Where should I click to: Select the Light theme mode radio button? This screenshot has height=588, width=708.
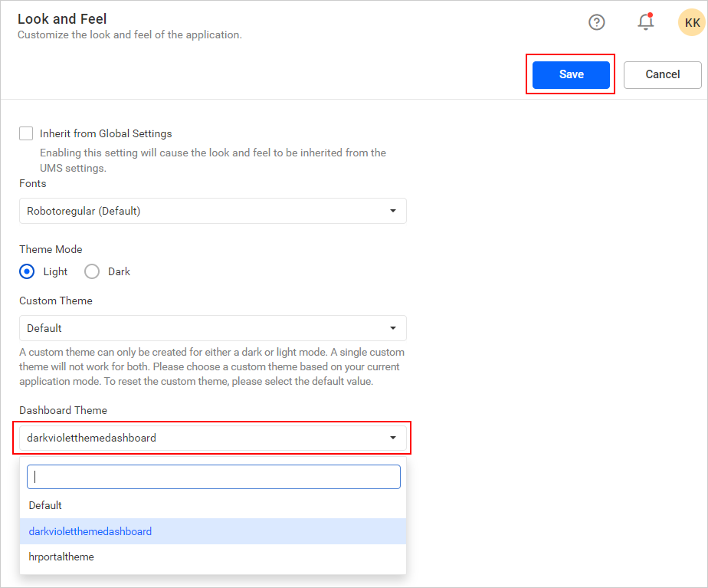click(28, 271)
